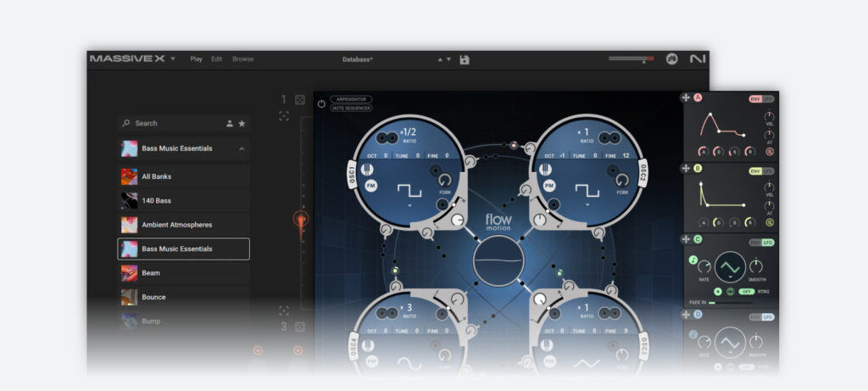868x391 pixels.
Task: Click the Native Instruments logo icon
Action: coord(697,59)
